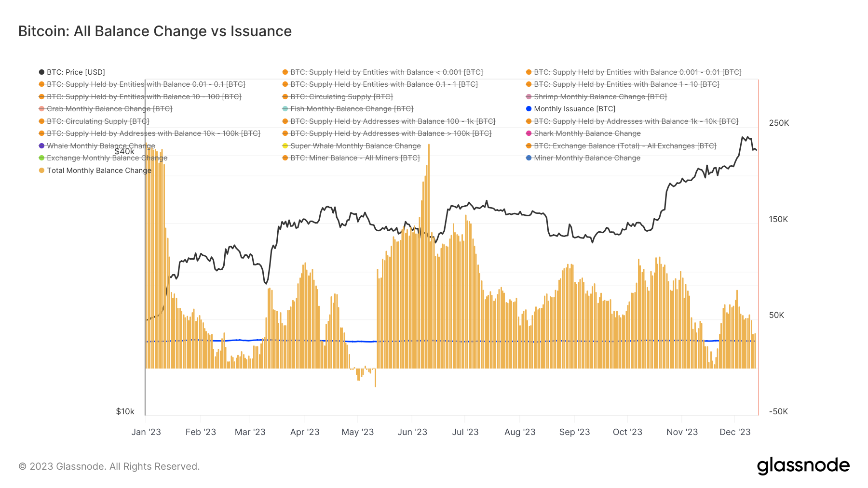The image size is (868, 488).
Task: Enable BTC Miner Balance All Miners series
Action: (354, 158)
